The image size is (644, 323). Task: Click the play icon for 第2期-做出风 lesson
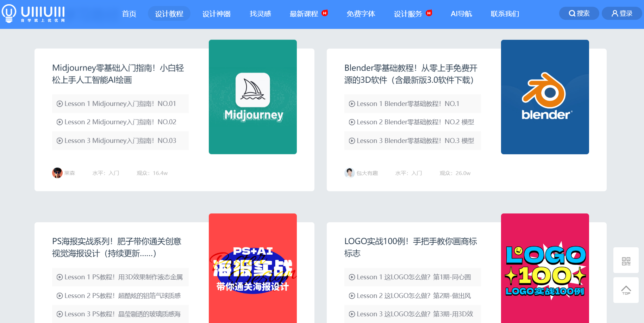pyautogui.click(x=352, y=296)
